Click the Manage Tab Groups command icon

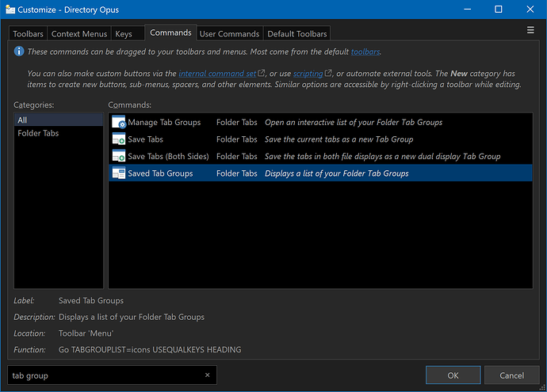[x=119, y=122]
